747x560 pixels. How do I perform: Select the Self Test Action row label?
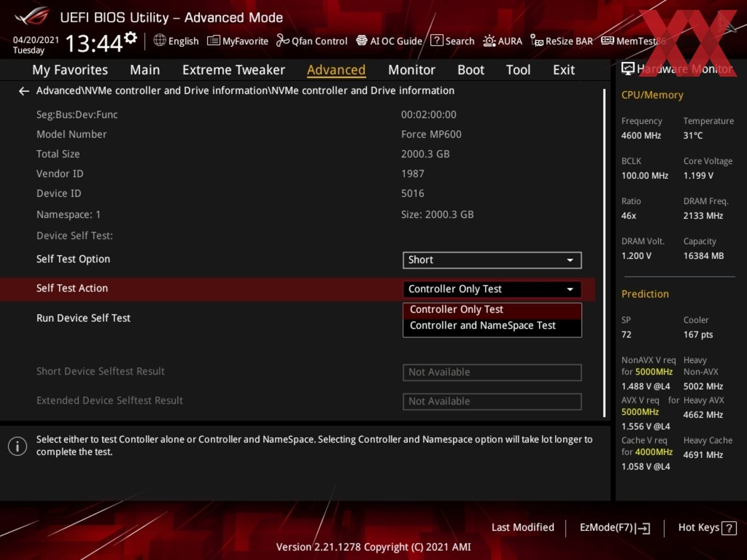point(72,288)
